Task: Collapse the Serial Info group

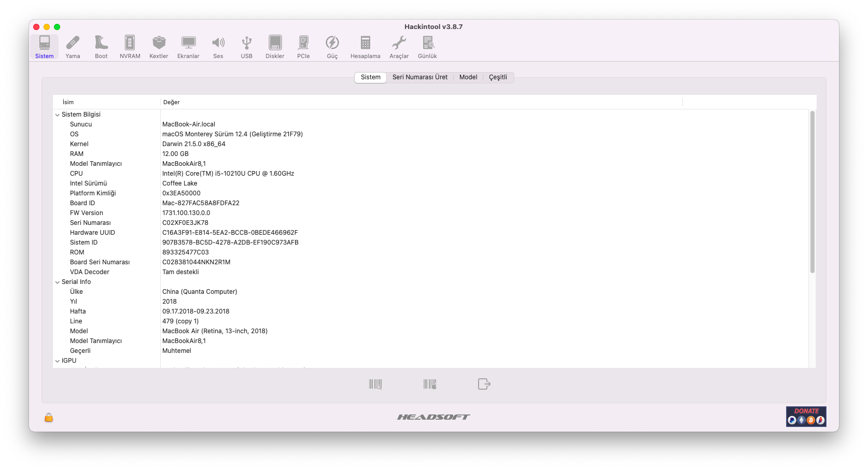Action: click(x=58, y=282)
